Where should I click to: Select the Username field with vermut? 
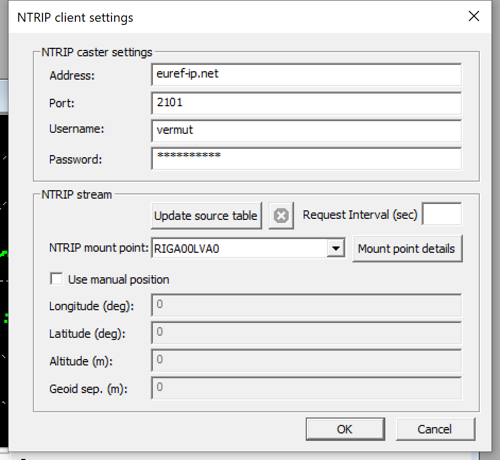point(306,131)
